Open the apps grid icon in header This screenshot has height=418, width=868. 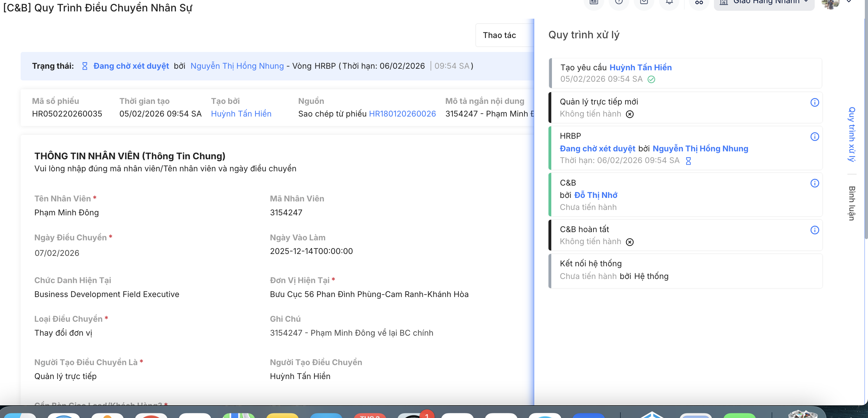699,3
